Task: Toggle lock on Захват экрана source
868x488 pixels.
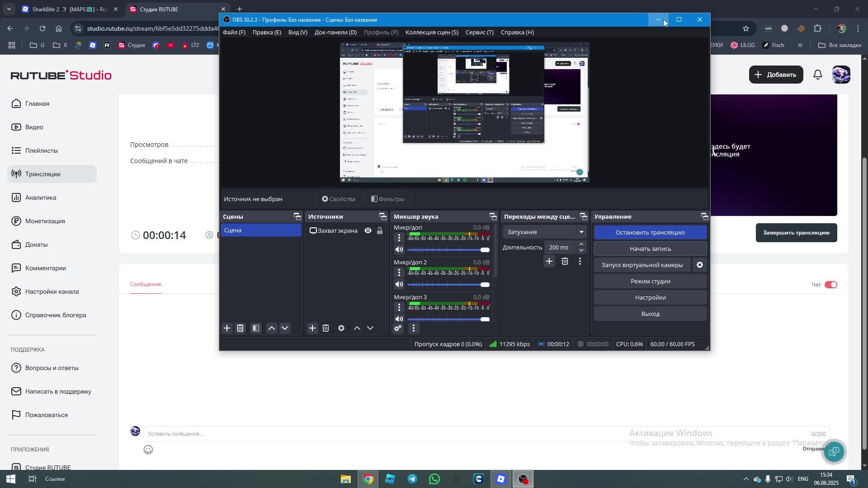Action: click(x=380, y=230)
